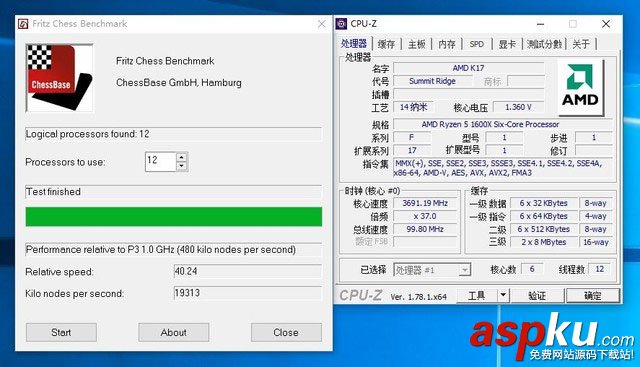Click the green benchmark progress bar
Image resolution: width=640 pixels, height=367 pixels.
pos(173,217)
